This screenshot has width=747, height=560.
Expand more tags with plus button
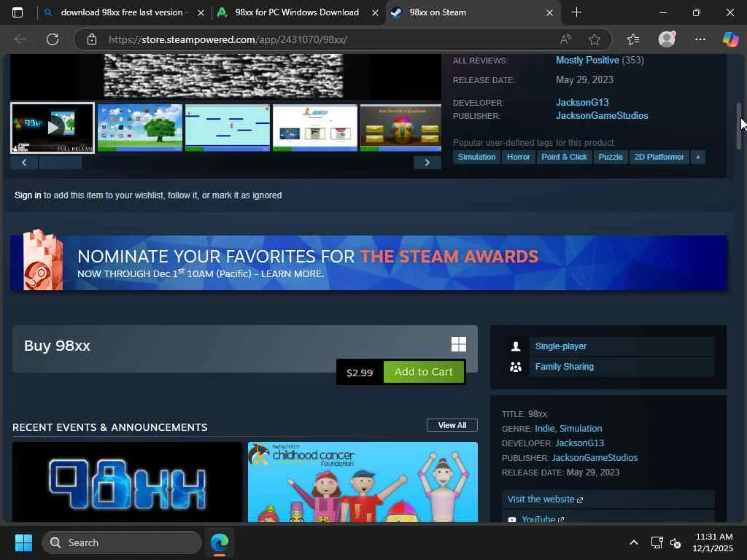pyautogui.click(x=698, y=157)
